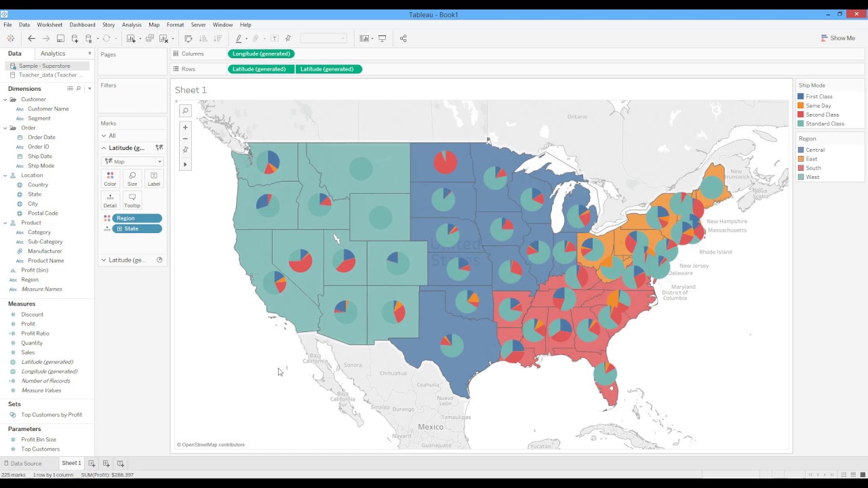Click the Sheet 1 title text

tap(191, 90)
